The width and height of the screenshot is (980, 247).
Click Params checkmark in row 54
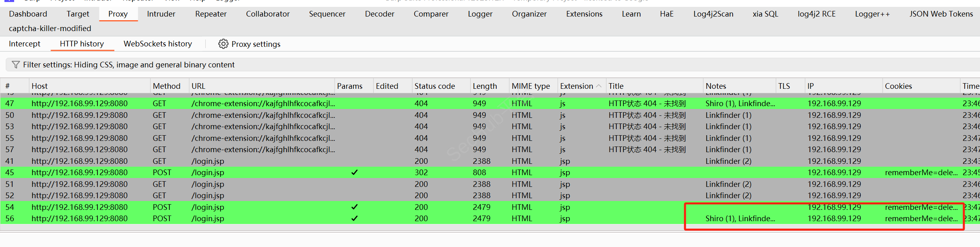[354, 207]
